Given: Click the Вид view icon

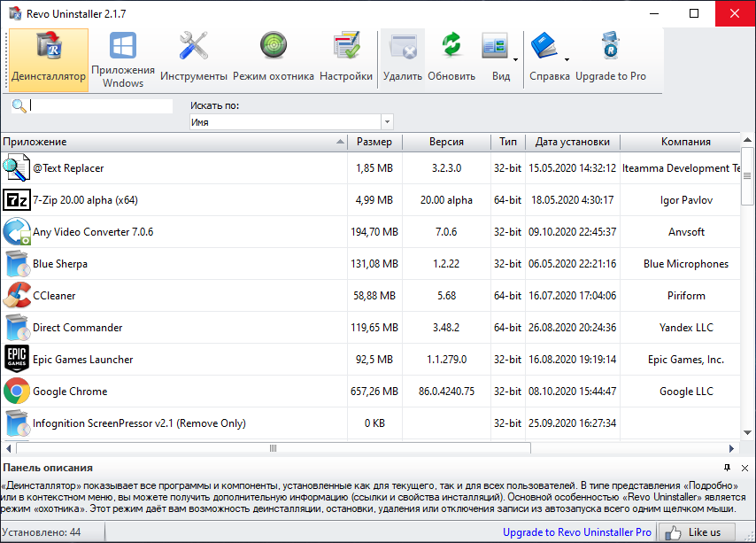Looking at the screenshot, I should (x=495, y=47).
